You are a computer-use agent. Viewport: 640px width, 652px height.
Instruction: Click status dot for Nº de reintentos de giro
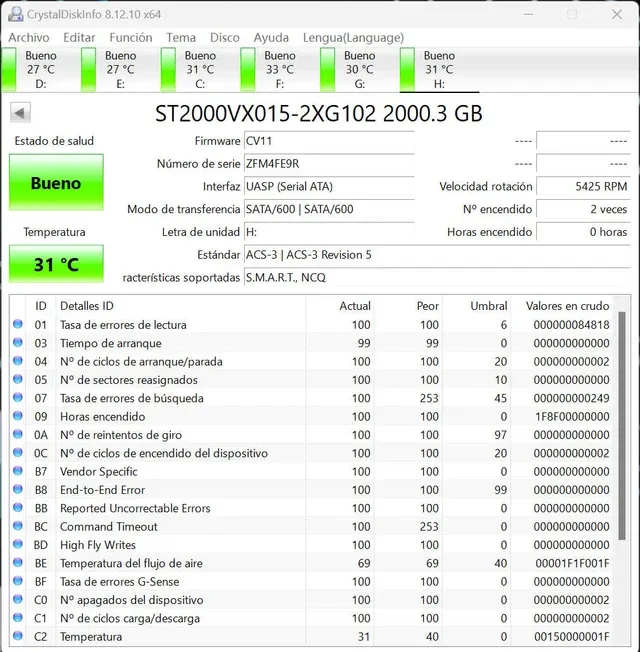point(18,434)
